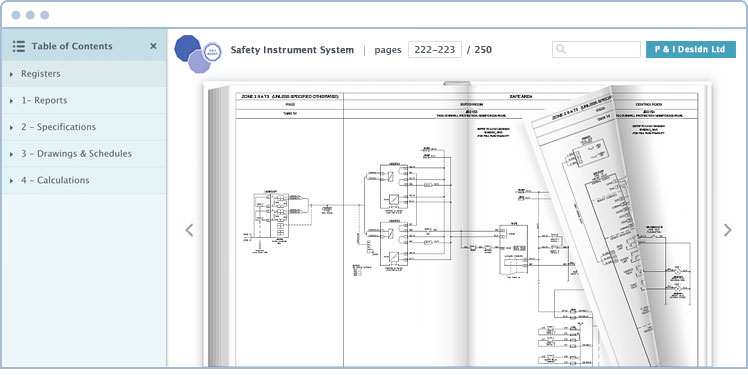
Task: Click the Safety Instrument System title
Action: 292,50
